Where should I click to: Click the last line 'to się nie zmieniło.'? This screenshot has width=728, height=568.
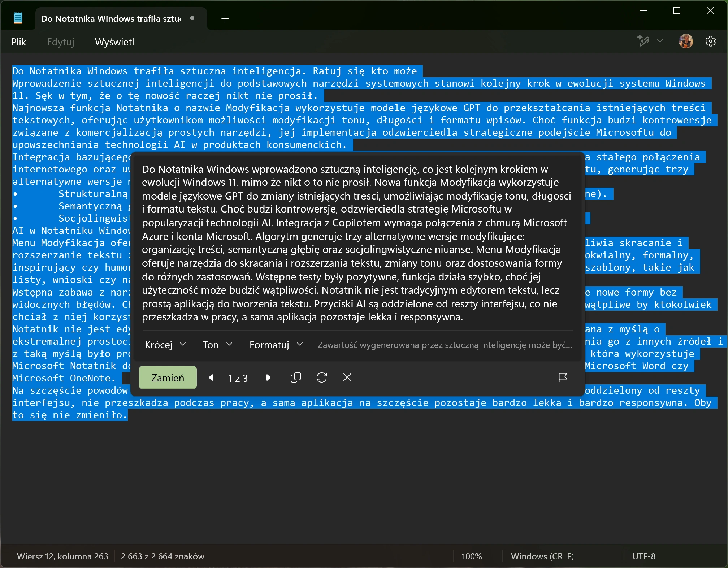tap(70, 415)
